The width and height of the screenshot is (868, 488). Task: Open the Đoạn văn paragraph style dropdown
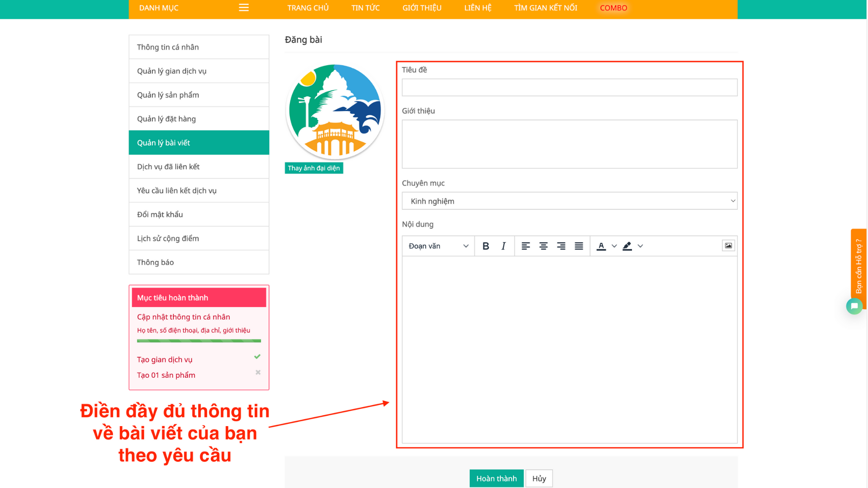pos(438,246)
